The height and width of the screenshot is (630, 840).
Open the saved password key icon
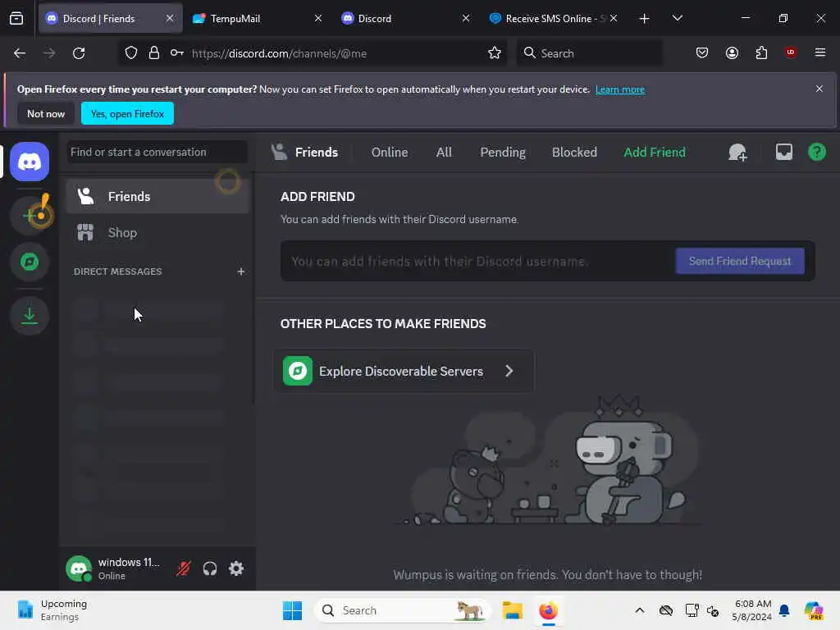coord(177,53)
